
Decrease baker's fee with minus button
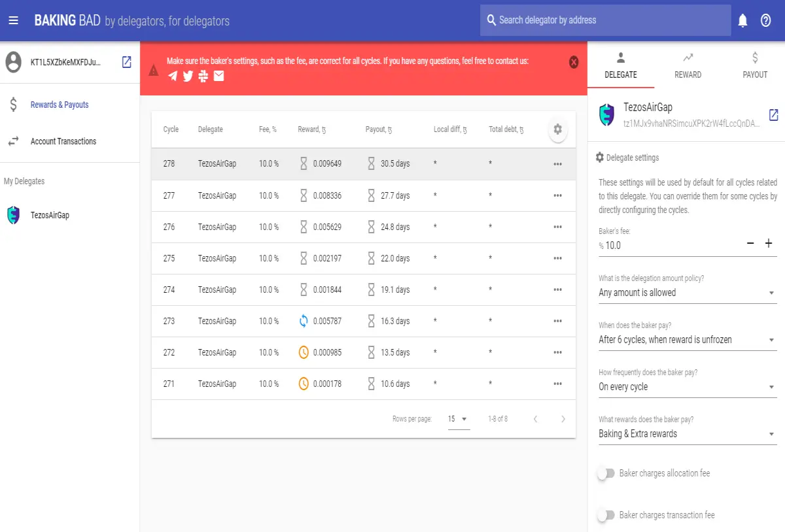point(750,243)
